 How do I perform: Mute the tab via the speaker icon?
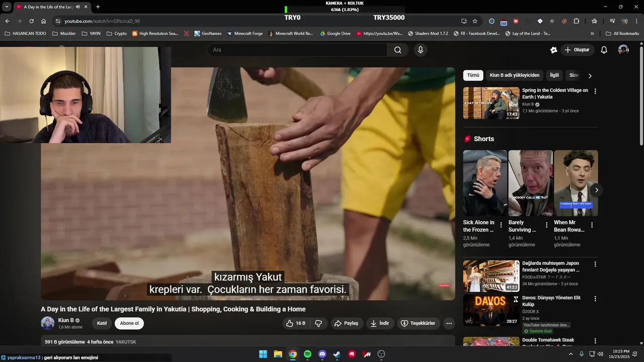pyautogui.click(x=78, y=7)
